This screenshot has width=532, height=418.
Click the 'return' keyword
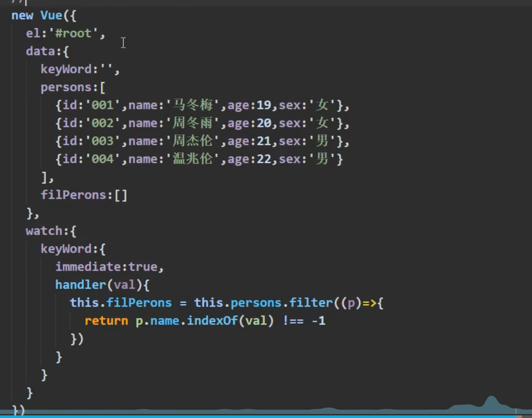click(106, 321)
